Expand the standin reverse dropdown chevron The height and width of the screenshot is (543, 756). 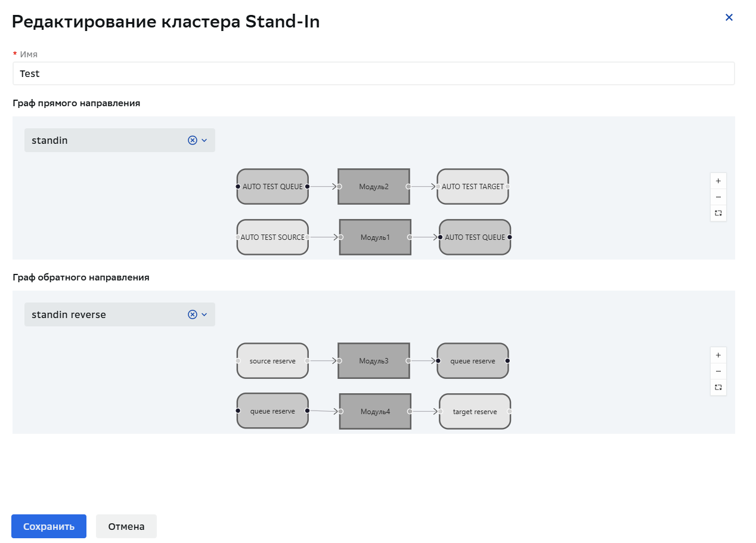(205, 314)
